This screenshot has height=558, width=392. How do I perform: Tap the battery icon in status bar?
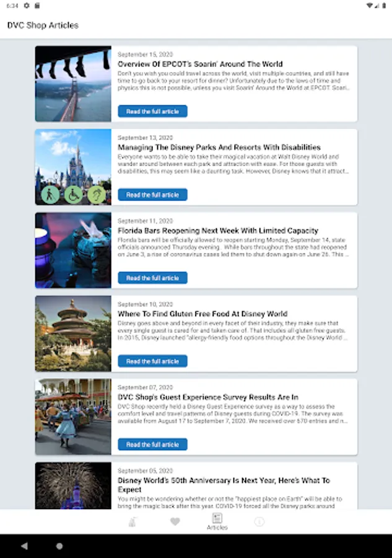(384, 6)
